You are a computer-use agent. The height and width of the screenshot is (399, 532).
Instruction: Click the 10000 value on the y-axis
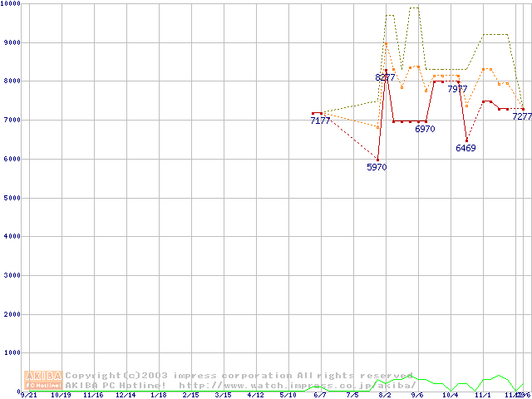[11, 4]
